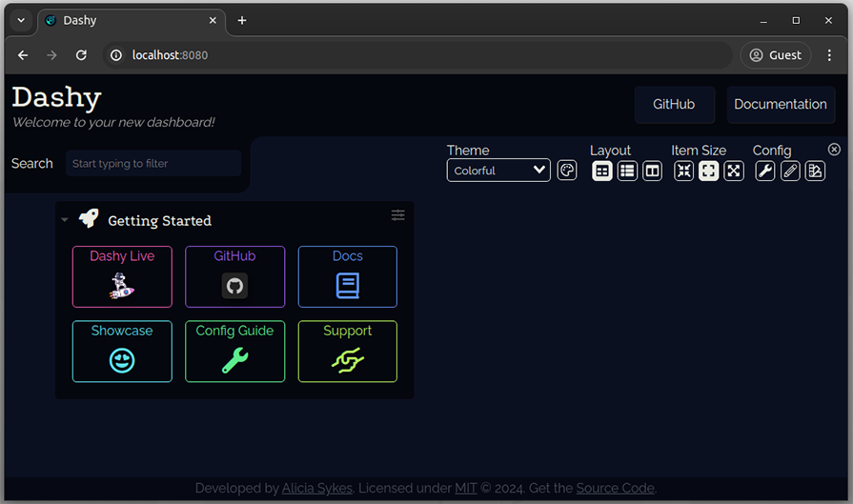Screen dimensions: 853x504
Task: Set item size to large
Action: [734, 171]
